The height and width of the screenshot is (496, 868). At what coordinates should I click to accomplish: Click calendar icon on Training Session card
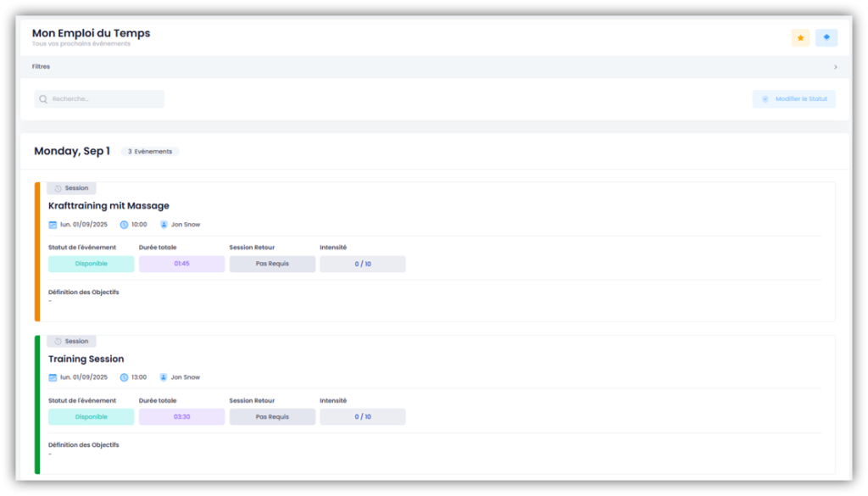point(53,377)
